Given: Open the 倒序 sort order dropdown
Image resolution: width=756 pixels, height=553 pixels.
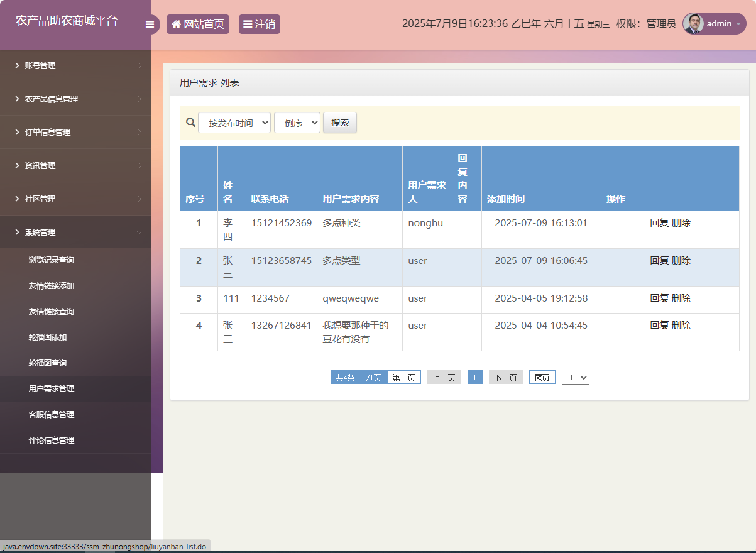Looking at the screenshot, I should click(297, 122).
